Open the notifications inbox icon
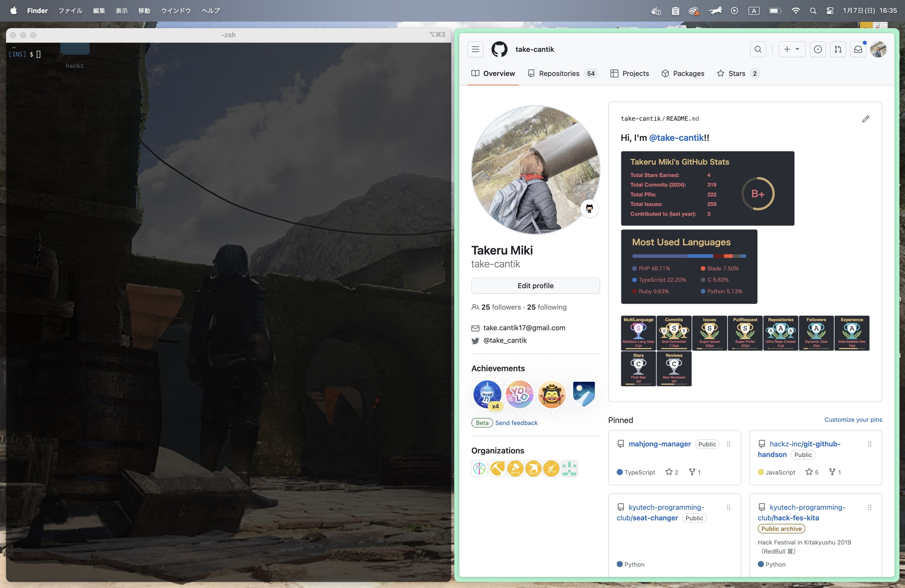Image resolution: width=905 pixels, height=588 pixels. pyautogui.click(x=858, y=49)
